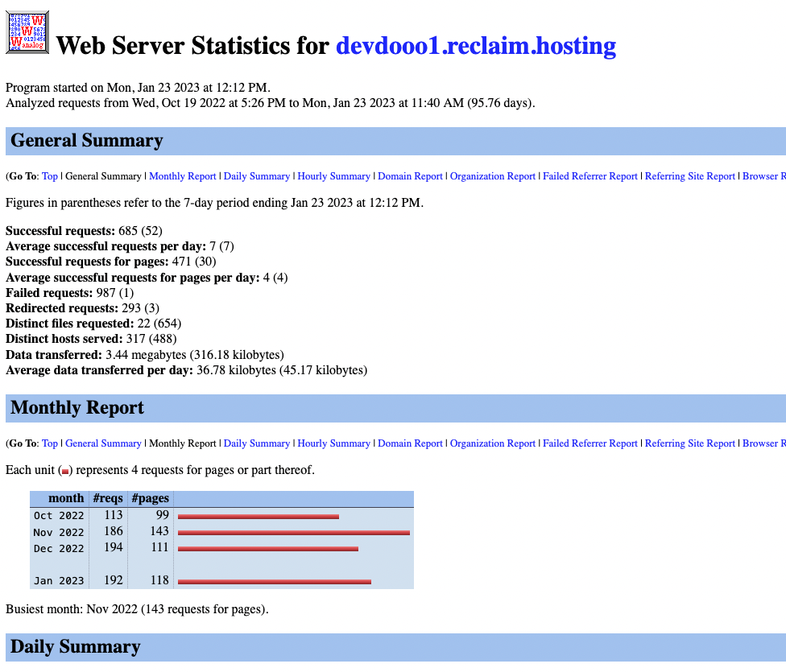786x672 pixels.
Task: Open Failed Referrer Report under Monthly Report heading
Action: (590, 443)
